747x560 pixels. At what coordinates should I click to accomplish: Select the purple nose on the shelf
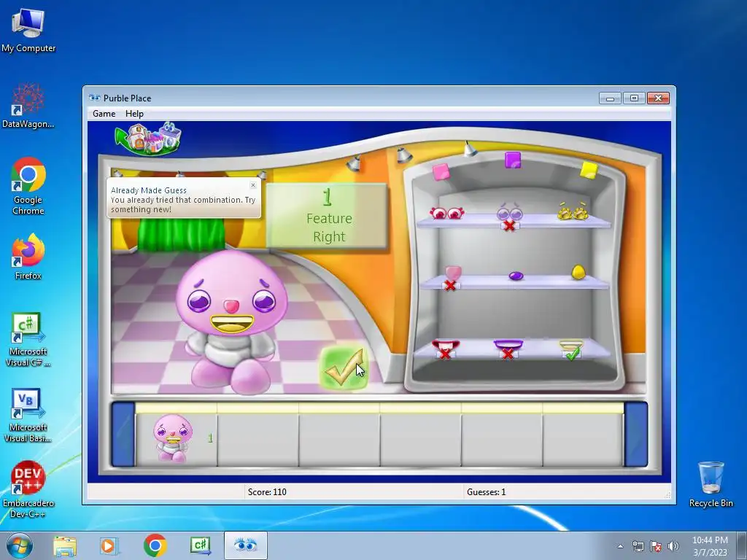[x=516, y=276]
